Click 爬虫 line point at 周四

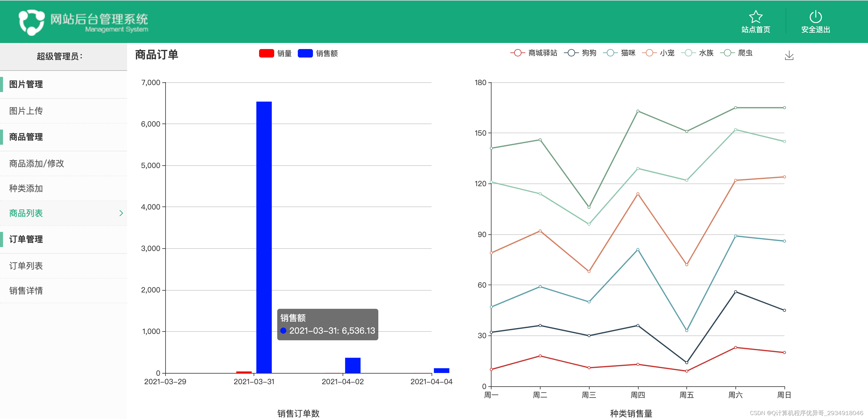pos(638,111)
